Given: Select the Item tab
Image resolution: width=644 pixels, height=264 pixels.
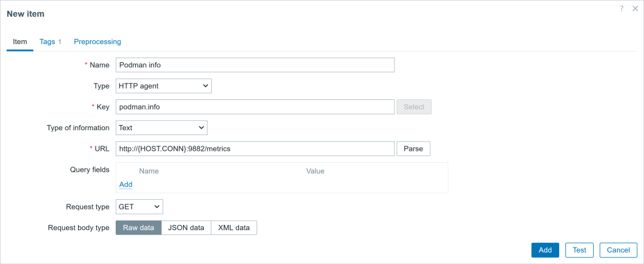Looking at the screenshot, I should pyautogui.click(x=19, y=41).
